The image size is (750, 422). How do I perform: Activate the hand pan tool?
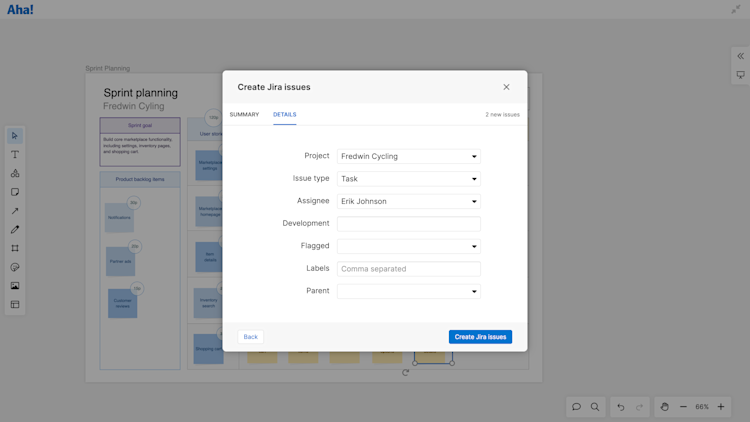(x=664, y=407)
